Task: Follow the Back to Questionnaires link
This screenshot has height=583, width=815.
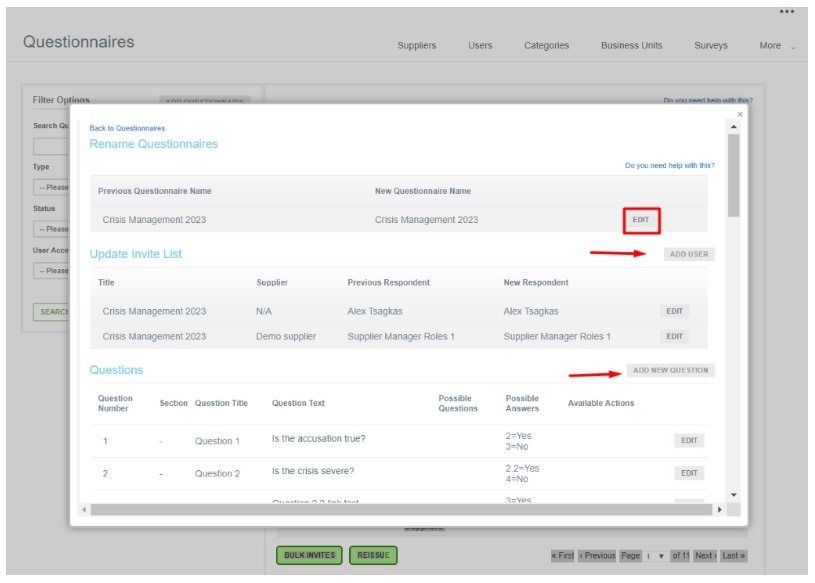Action: click(x=127, y=128)
